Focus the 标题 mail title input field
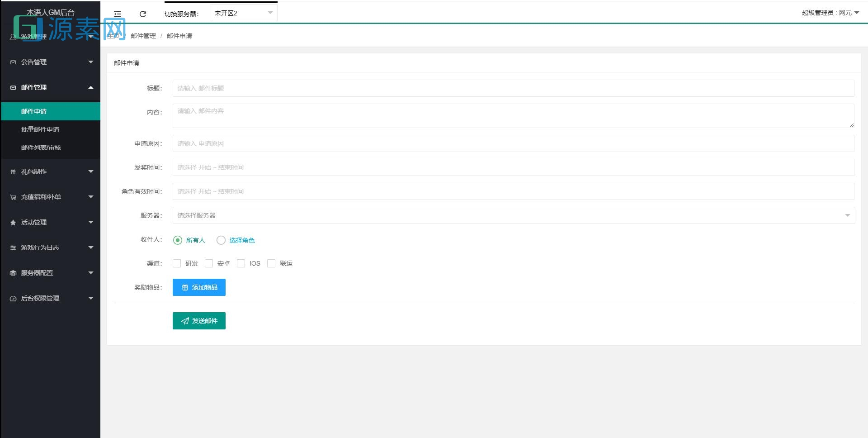This screenshot has width=868, height=438. tap(513, 88)
